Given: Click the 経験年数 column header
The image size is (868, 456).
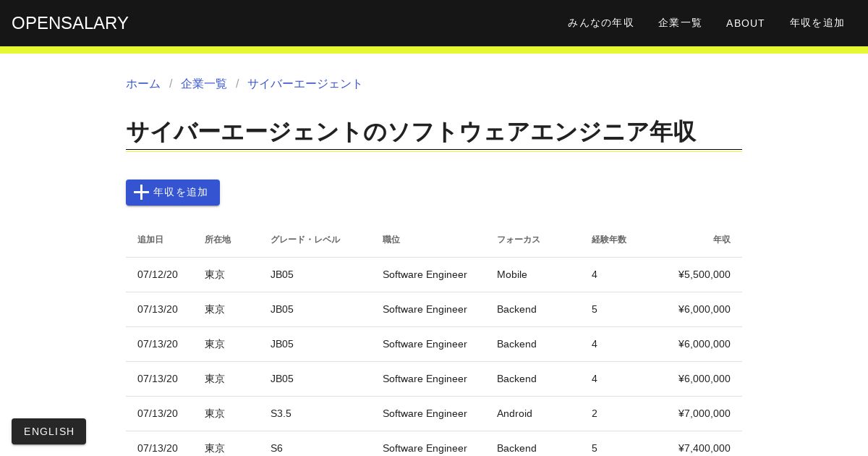Looking at the screenshot, I should 609,240.
